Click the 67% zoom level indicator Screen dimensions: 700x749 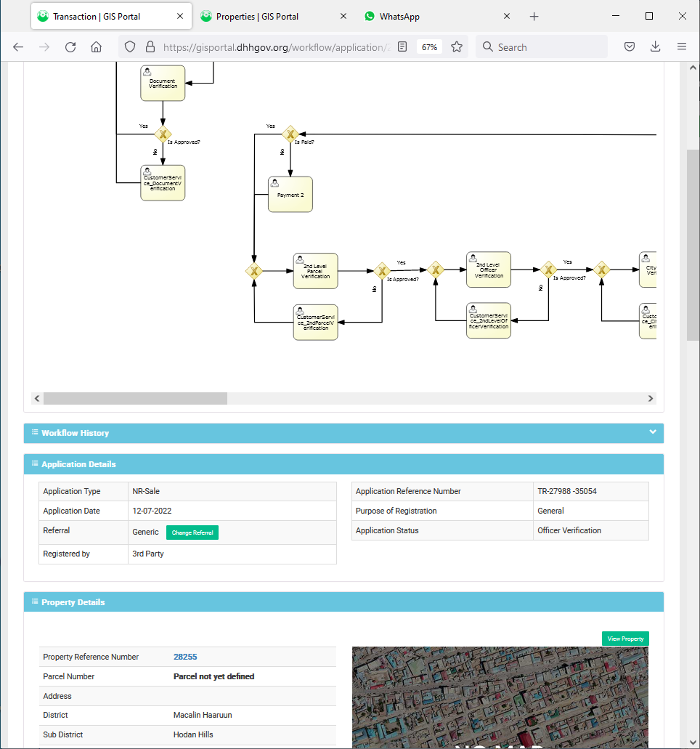[429, 46]
